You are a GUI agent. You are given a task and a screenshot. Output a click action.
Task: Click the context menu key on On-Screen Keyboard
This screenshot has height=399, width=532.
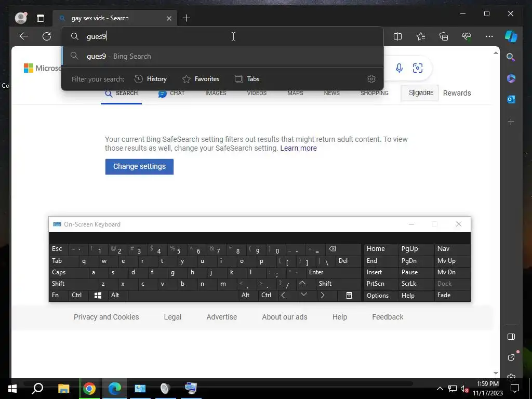349,295
